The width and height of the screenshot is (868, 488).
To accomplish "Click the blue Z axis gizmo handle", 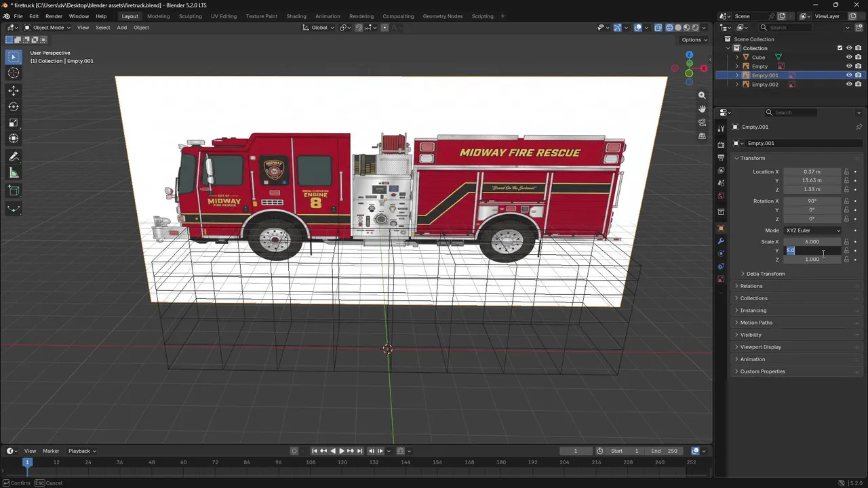I will (689, 55).
